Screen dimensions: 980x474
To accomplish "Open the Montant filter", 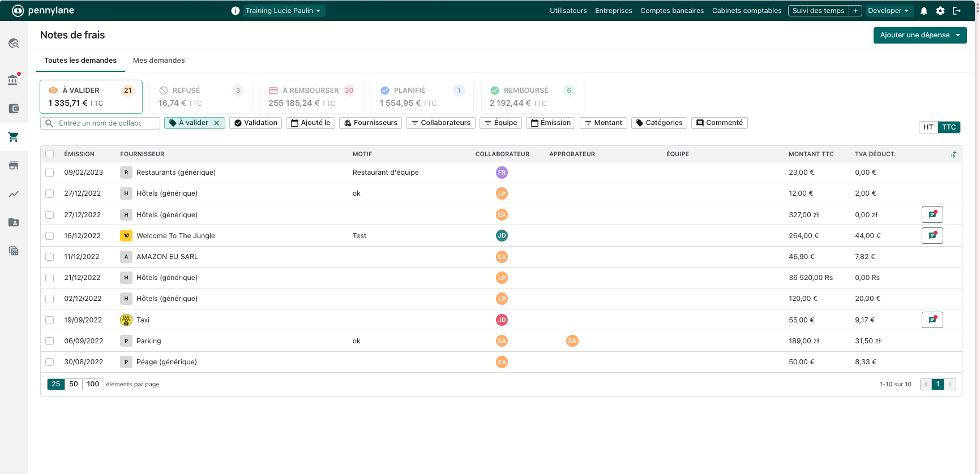I will click(604, 123).
